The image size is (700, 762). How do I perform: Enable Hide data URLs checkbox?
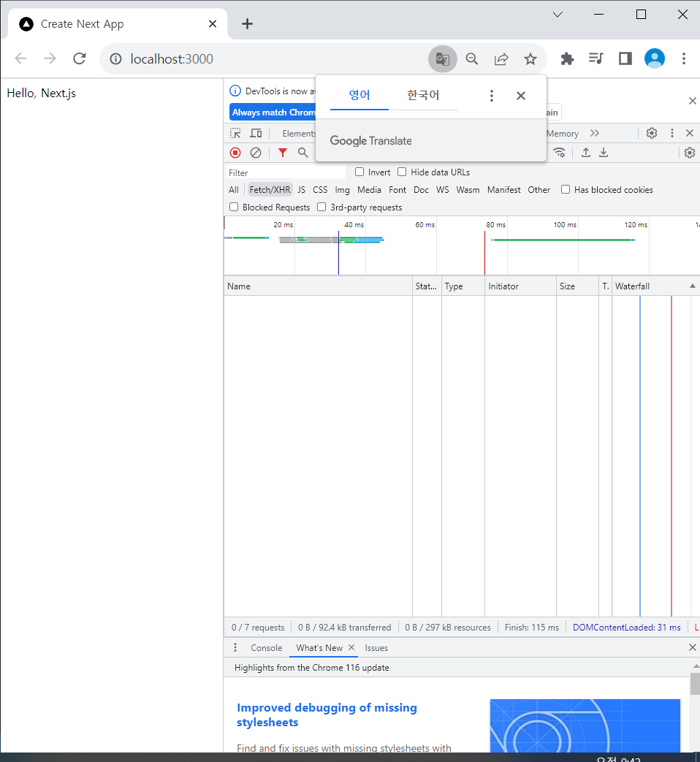click(x=402, y=172)
